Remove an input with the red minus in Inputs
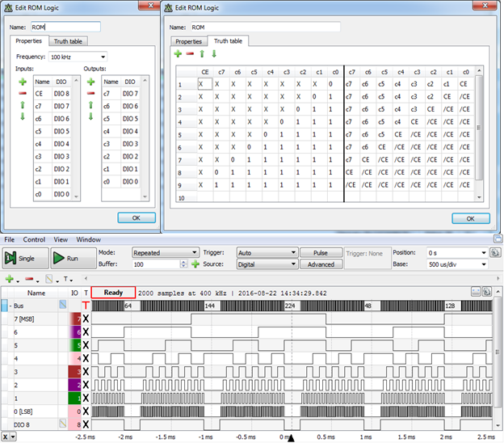Screen dimensions: 504x443 [x=23, y=93]
